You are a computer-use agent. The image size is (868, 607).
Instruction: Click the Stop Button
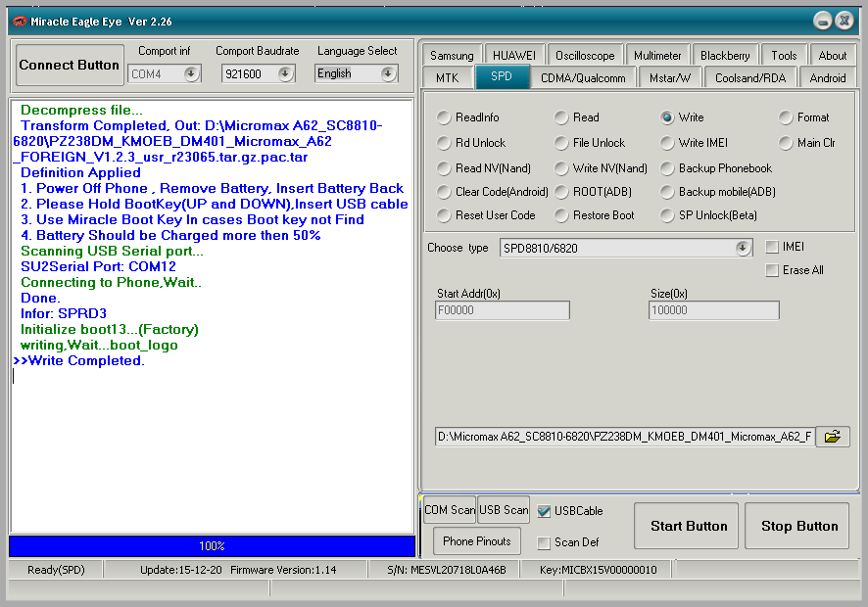pyautogui.click(x=796, y=526)
